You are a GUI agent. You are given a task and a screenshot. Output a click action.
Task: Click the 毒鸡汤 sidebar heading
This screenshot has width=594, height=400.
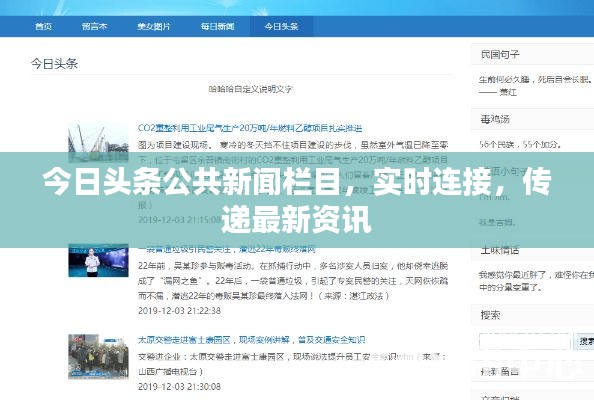tap(495, 119)
